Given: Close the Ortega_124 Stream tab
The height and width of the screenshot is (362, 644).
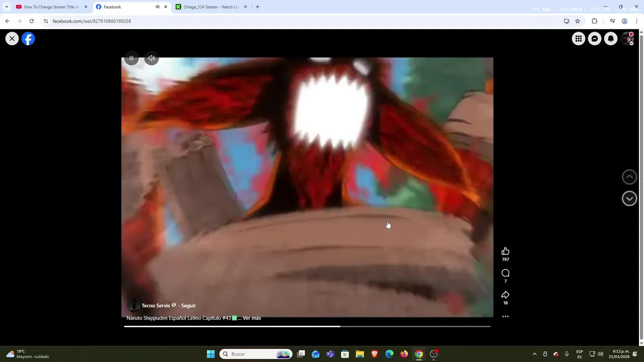Looking at the screenshot, I should coord(246,7).
